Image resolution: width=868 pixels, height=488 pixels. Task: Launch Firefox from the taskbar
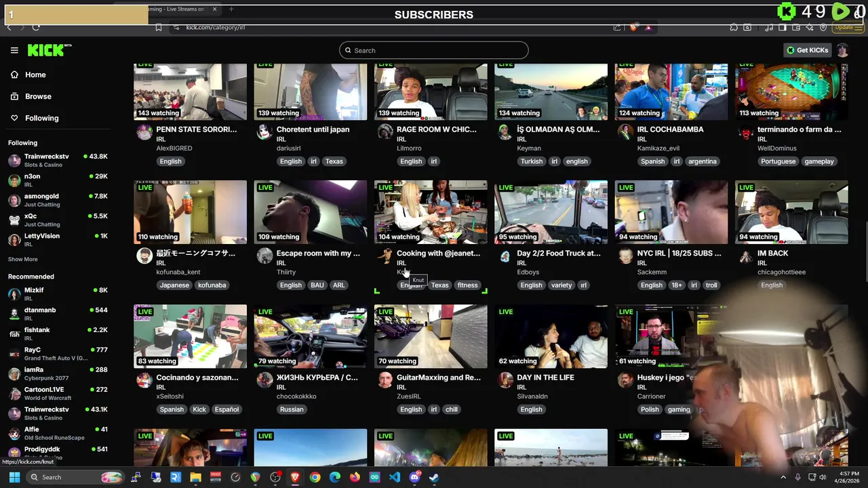[x=355, y=477]
